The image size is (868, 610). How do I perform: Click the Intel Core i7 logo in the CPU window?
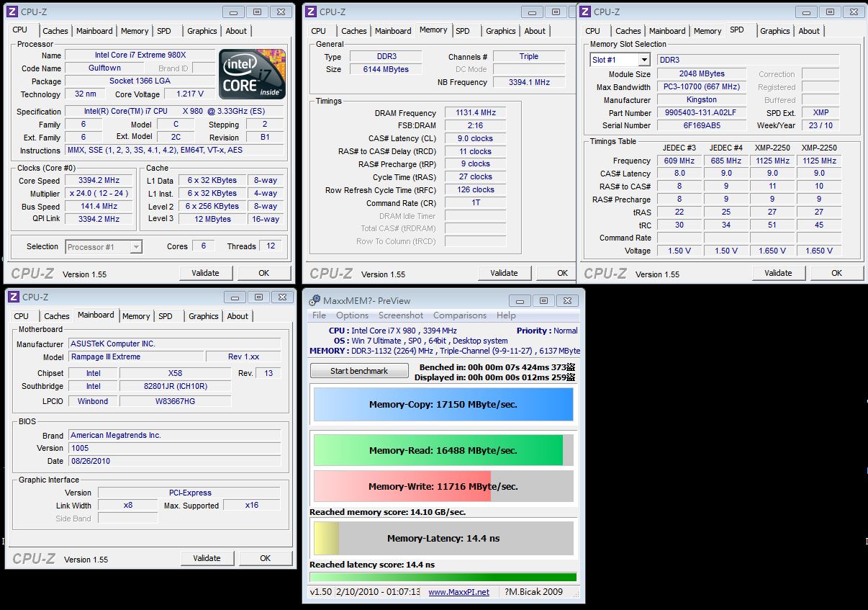252,74
